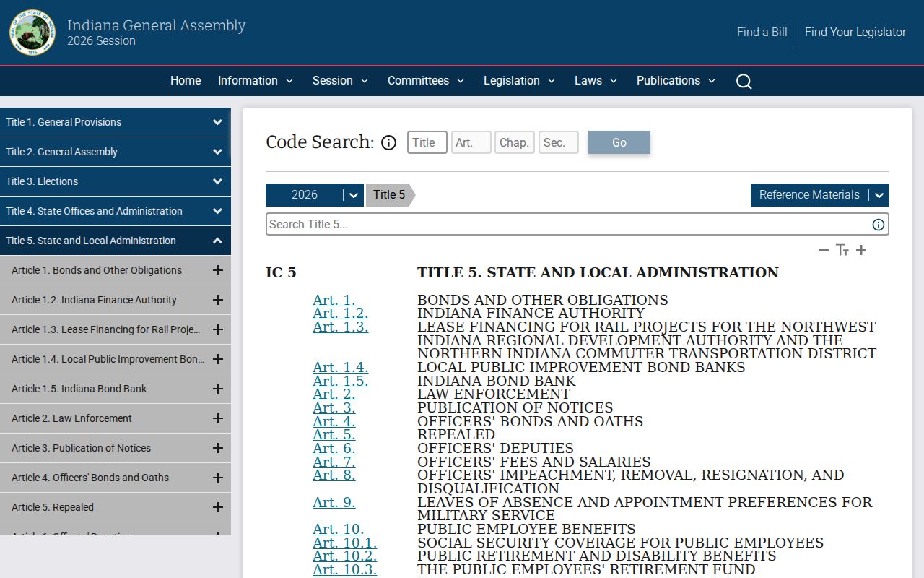Open the Reference Materials dropdown

click(820, 195)
